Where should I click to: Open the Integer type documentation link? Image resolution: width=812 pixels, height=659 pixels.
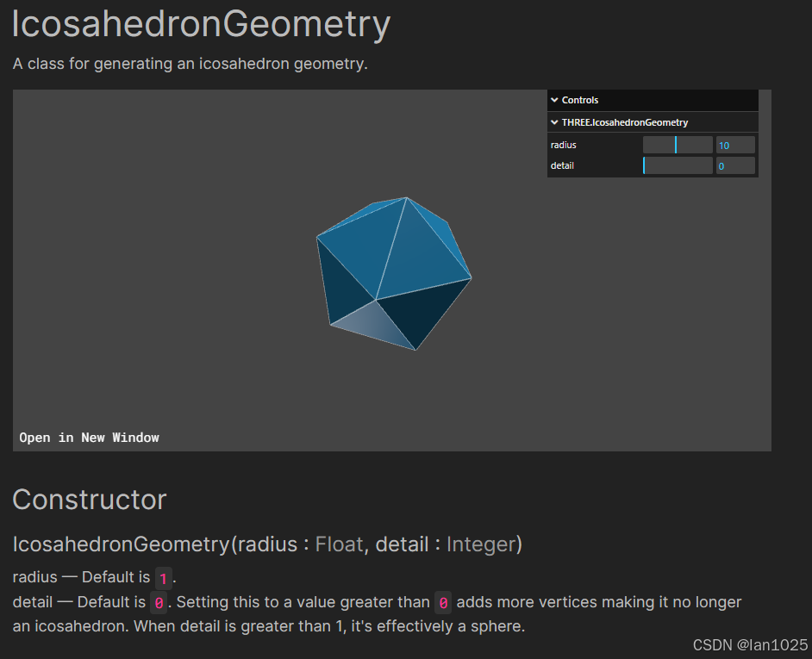[481, 544]
